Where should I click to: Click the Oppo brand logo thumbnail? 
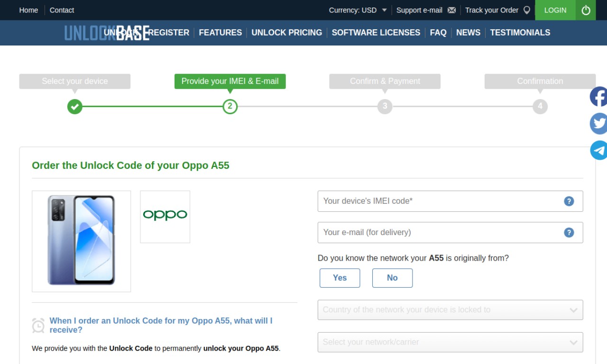click(x=165, y=217)
